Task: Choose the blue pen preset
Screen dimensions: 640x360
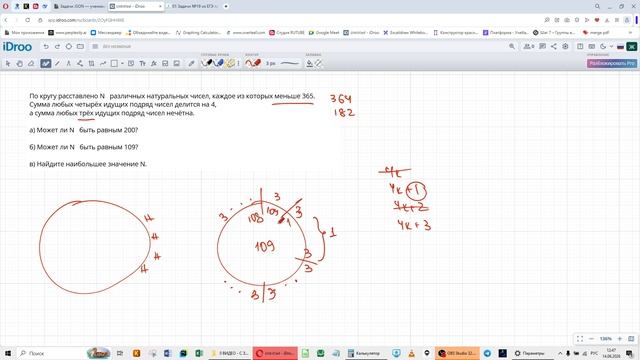Action: pyautogui.click(x=219, y=63)
